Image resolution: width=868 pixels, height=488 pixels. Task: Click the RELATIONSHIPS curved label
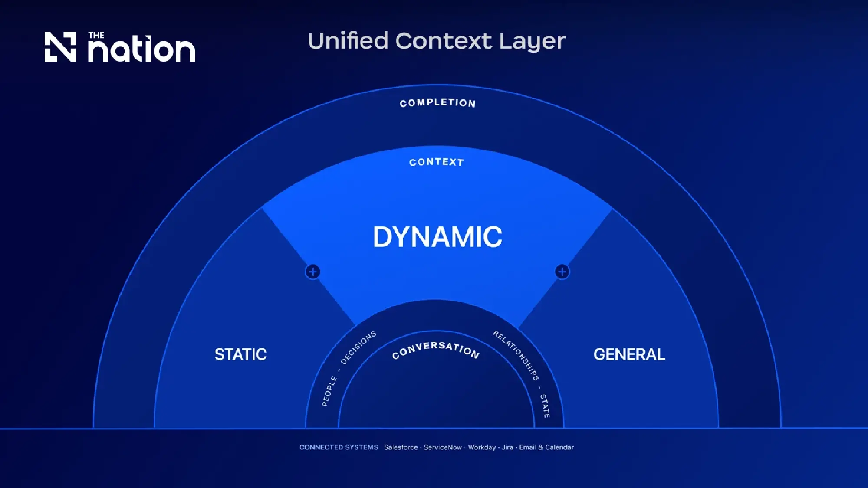coord(516,355)
